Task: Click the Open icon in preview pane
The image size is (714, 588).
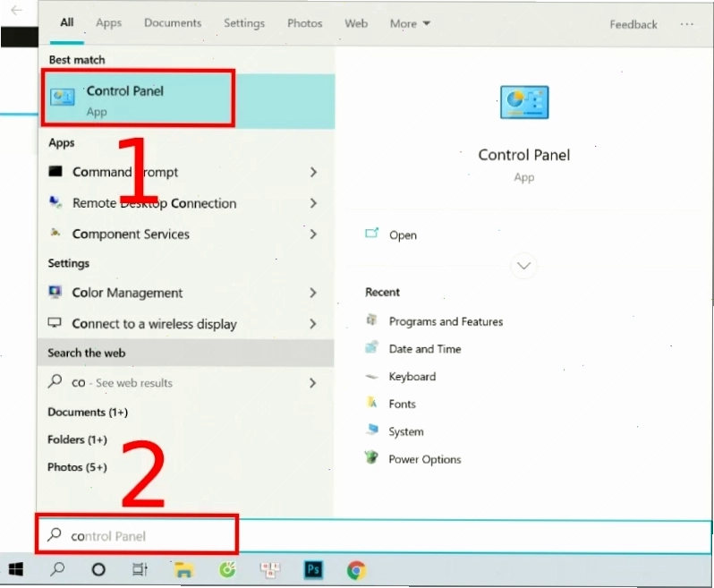Action: [x=372, y=234]
